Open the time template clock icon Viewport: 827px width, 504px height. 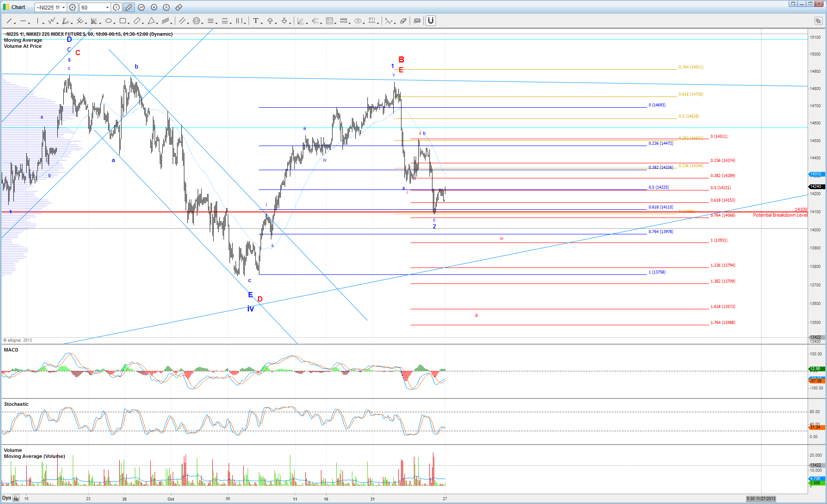click(x=117, y=7)
